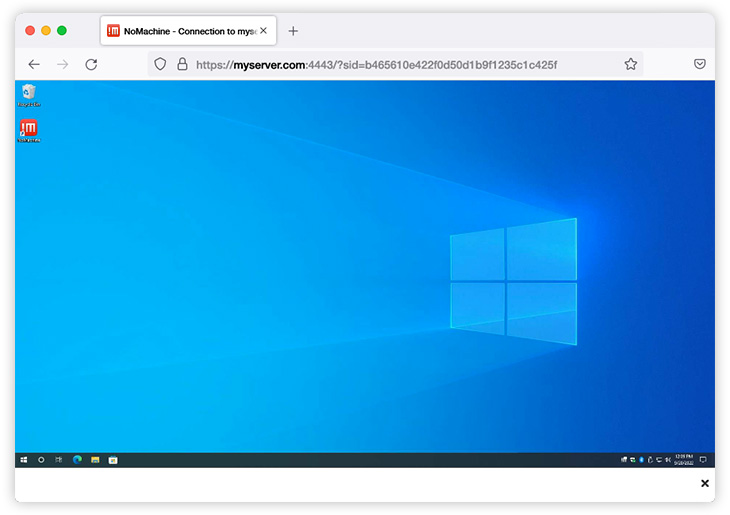Launch Microsoft Edge from the taskbar
The width and height of the screenshot is (730, 515).
pos(77,460)
